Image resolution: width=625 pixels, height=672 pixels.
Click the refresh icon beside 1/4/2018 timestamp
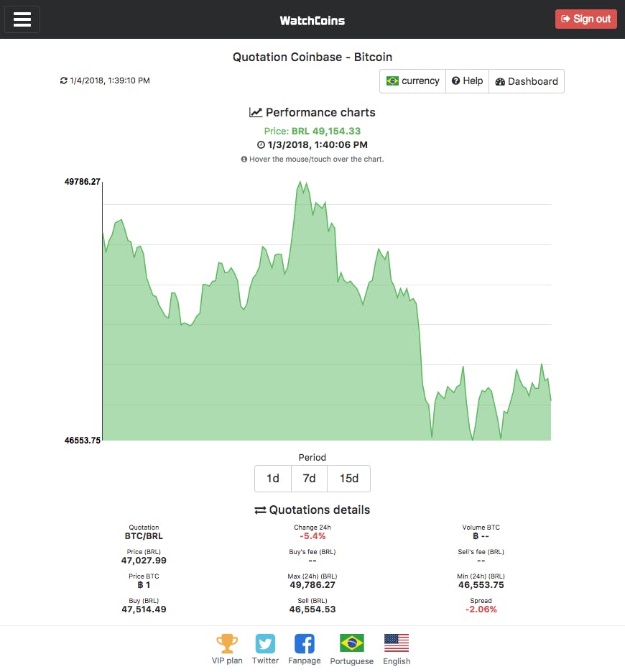coord(63,80)
